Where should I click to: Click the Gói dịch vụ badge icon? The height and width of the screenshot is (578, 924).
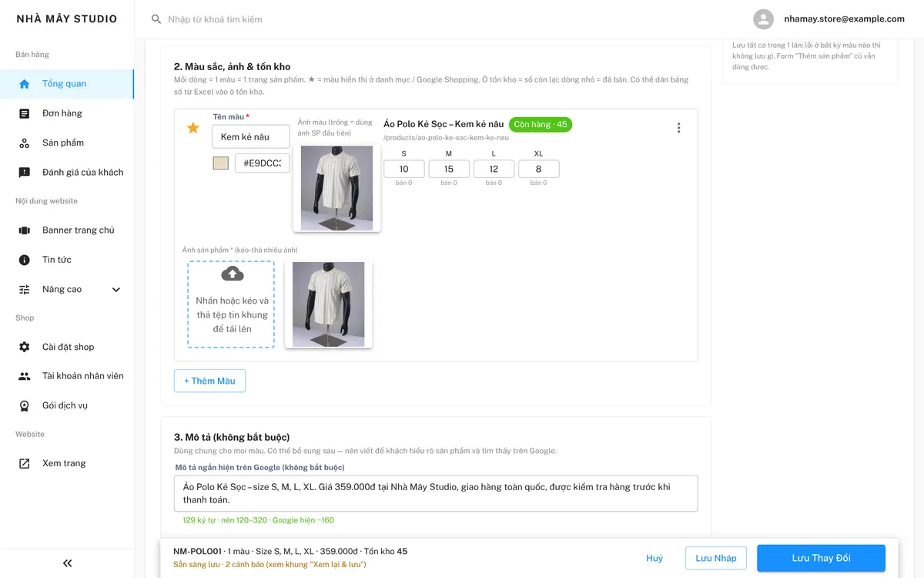tap(25, 405)
